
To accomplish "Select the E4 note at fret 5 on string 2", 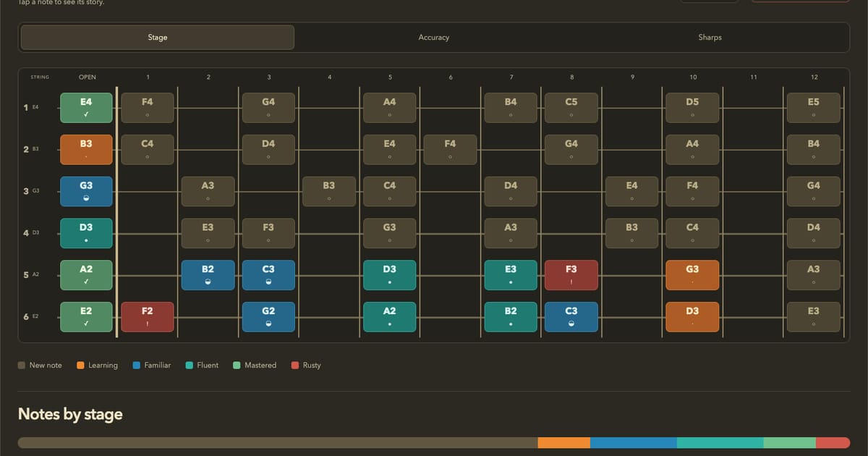I will coord(390,150).
